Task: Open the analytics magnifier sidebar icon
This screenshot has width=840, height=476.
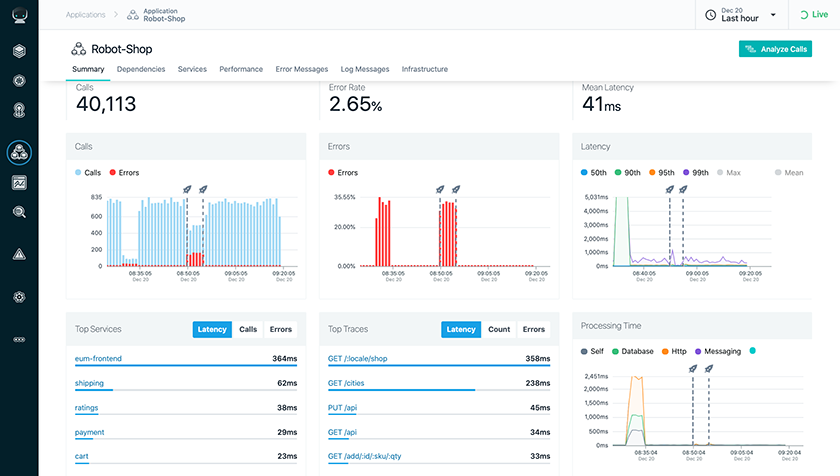Action: click(19, 213)
